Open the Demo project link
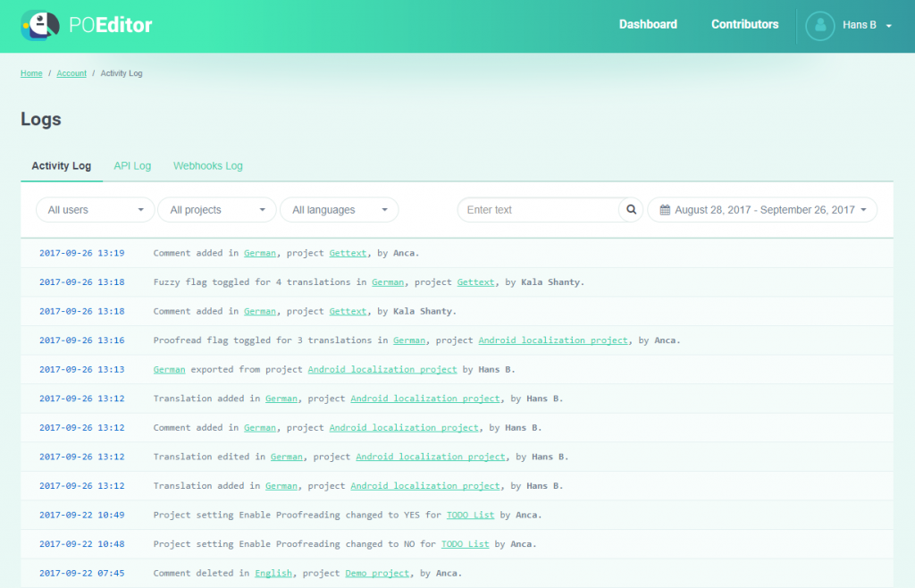Screen dimensions: 915x588 pos(377,573)
